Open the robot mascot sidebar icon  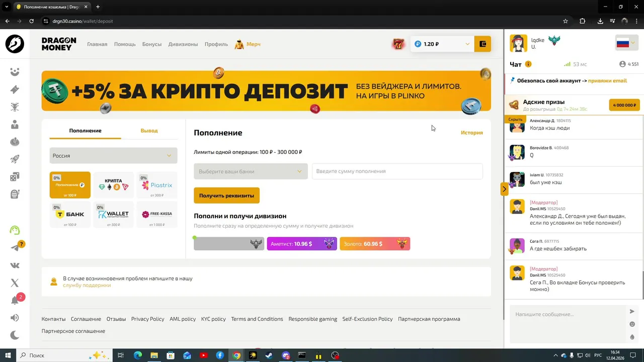(x=15, y=107)
